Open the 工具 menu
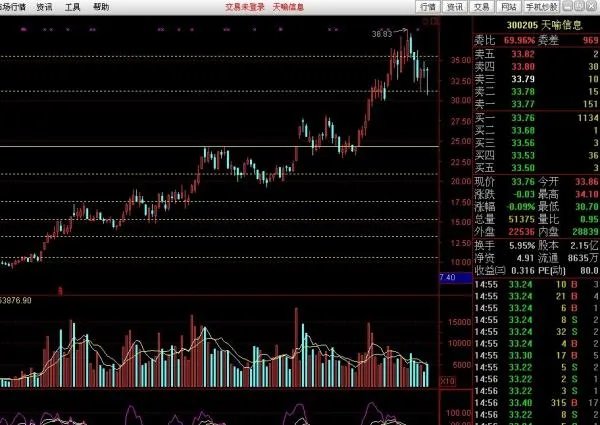Viewport: 600px width, 425px height. [73, 6]
